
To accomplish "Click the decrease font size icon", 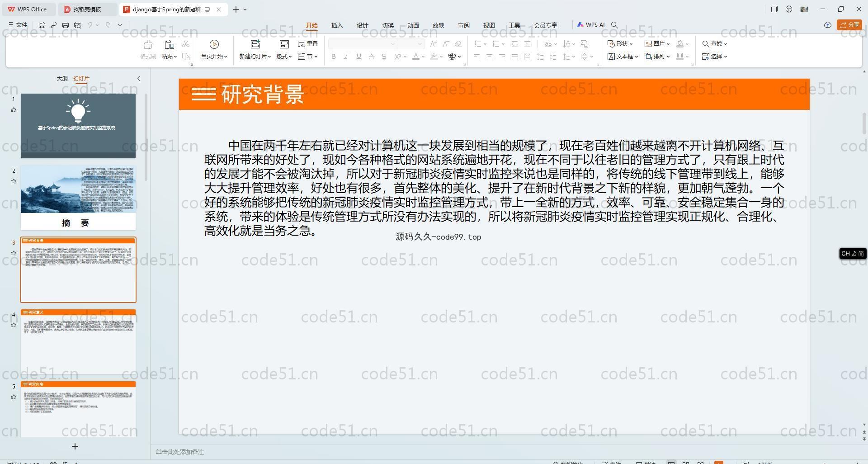I will 446,44.
